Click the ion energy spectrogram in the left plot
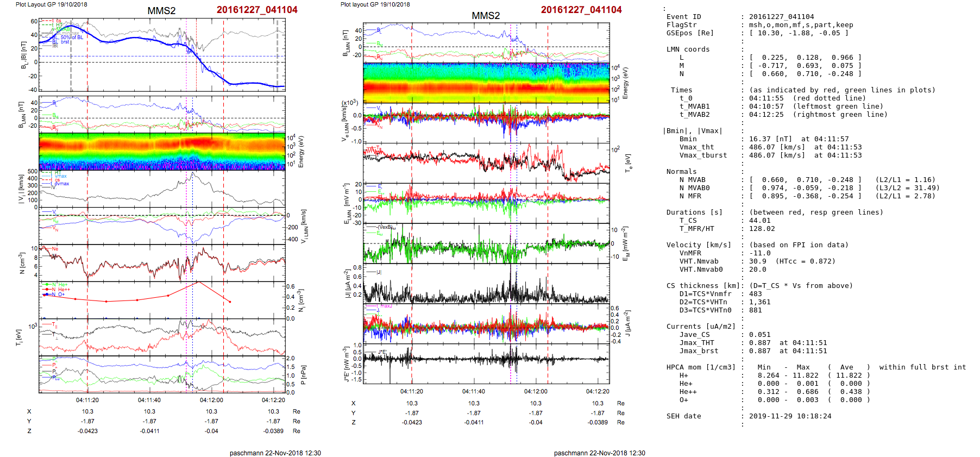Image resolution: width=980 pixels, height=457 pixels. click(162, 152)
